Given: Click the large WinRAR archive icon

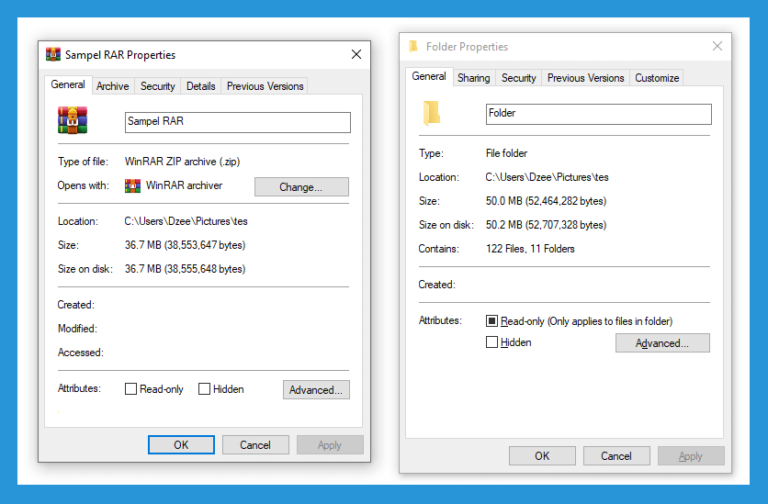Looking at the screenshot, I should click(x=72, y=120).
